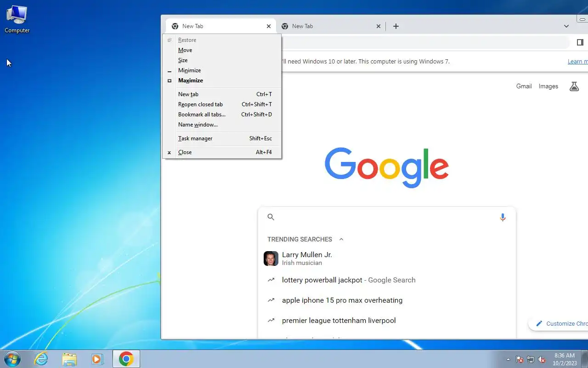The height and width of the screenshot is (368, 588).
Task: Open the muted volume tray icon
Action: tap(542, 359)
